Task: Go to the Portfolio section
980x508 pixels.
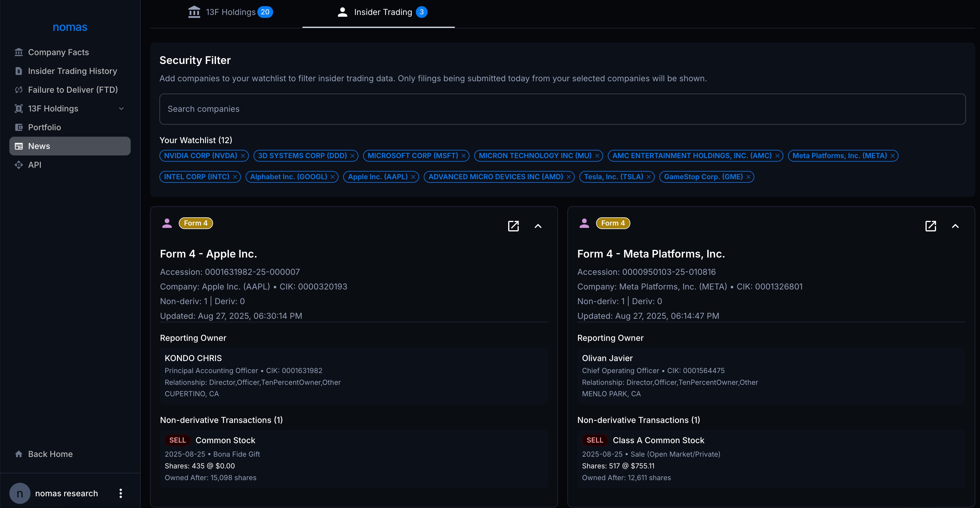Action: pos(44,127)
